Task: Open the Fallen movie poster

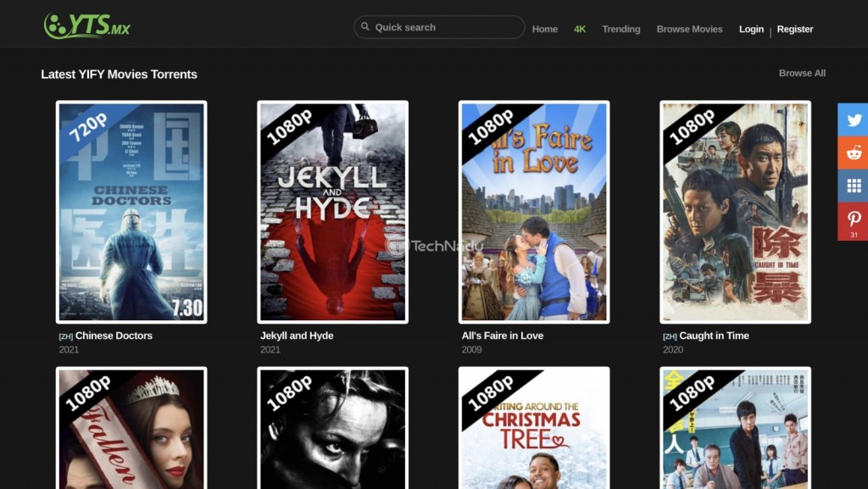Action: pyautogui.click(x=131, y=428)
